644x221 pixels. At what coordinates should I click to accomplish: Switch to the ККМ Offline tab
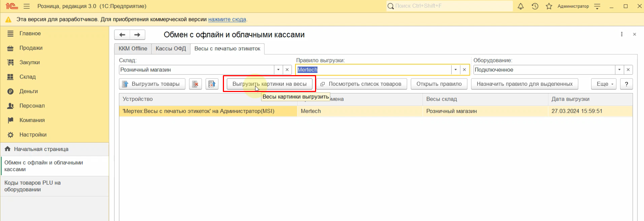tap(133, 49)
